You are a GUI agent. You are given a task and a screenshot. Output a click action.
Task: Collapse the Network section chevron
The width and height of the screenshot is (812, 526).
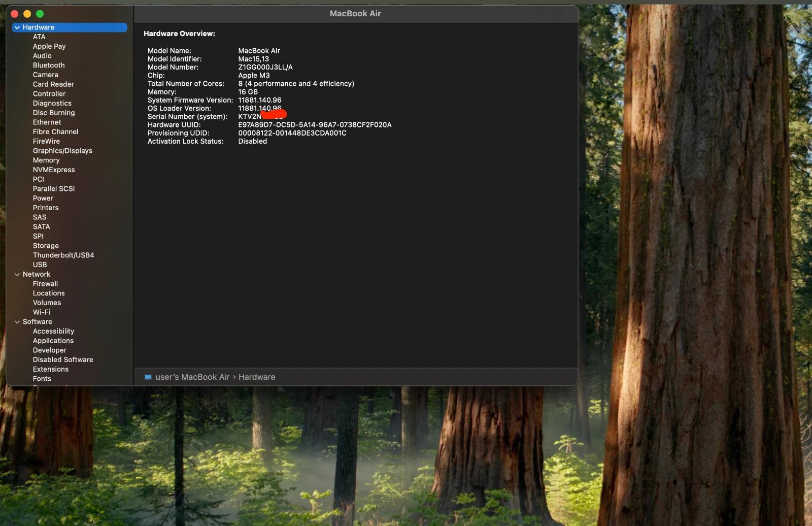pos(17,274)
